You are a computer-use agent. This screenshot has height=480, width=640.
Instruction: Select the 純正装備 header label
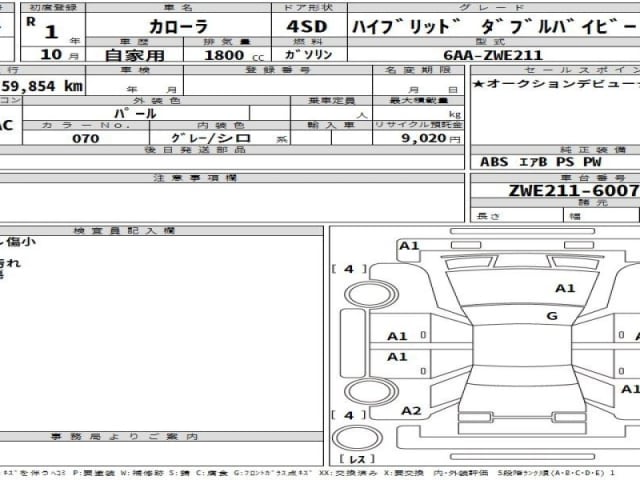pyautogui.click(x=593, y=150)
